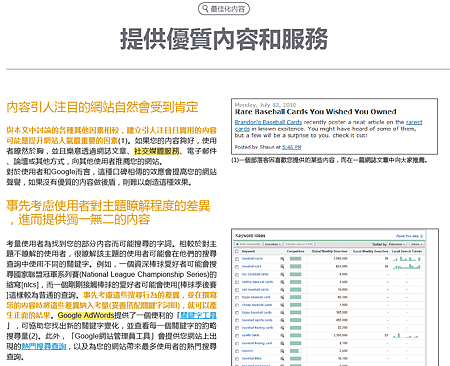The height and width of the screenshot is (366, 450).
Task: Click the magnifier icon for buy baseball cards
Action: 282,274
